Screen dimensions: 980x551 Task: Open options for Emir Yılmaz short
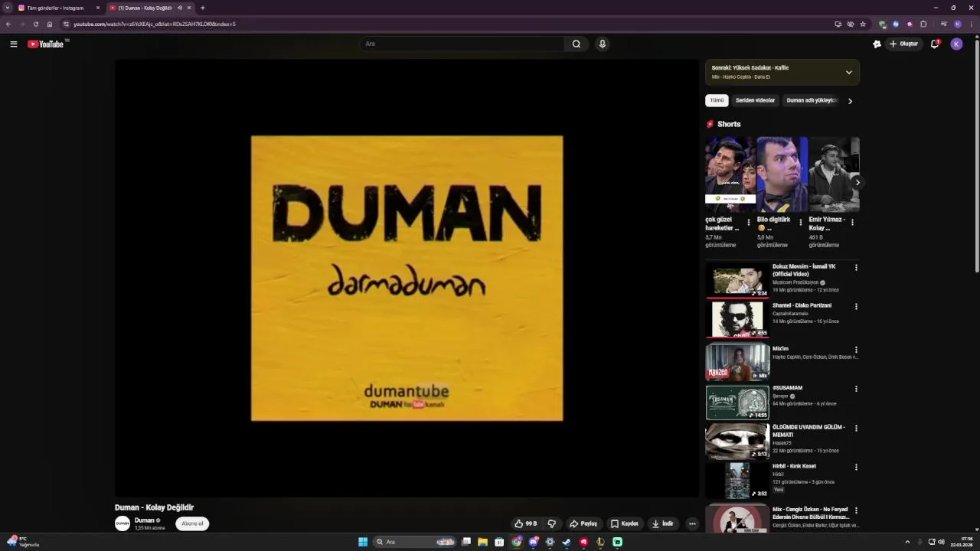[x=852, y=223]
